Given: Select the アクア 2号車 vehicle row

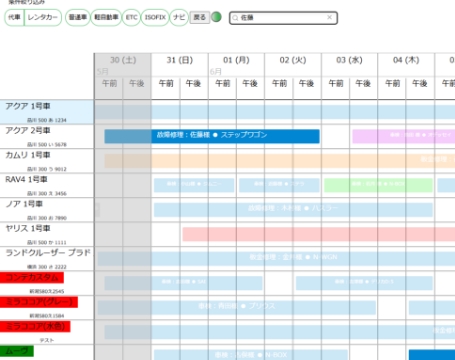Looking at the screenshot, I should (47, 136).
